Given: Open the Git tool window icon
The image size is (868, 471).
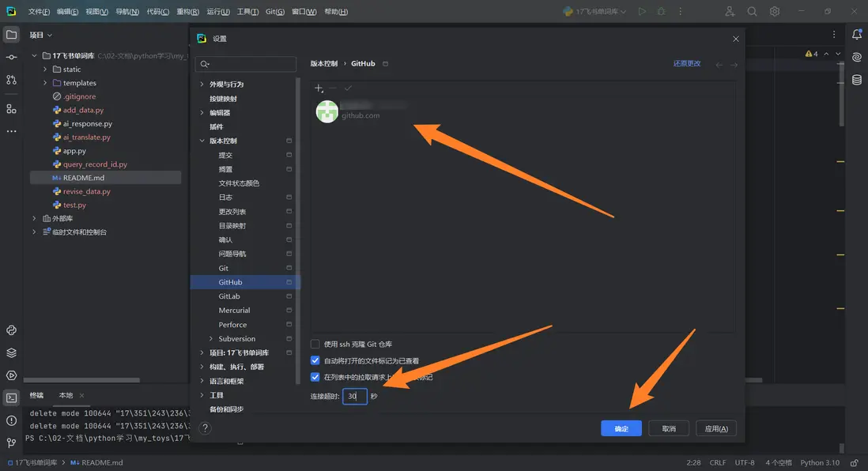Looking at the screenshot, I should point(11,443).
